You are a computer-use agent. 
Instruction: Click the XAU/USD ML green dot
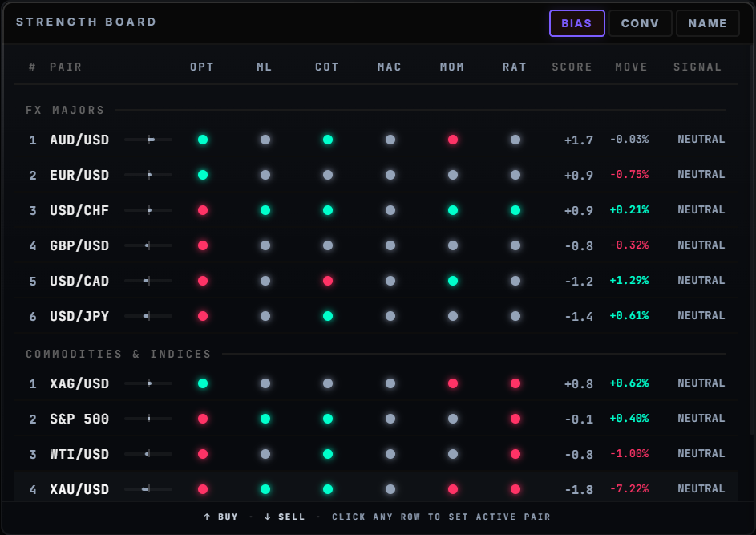point(265,489)
